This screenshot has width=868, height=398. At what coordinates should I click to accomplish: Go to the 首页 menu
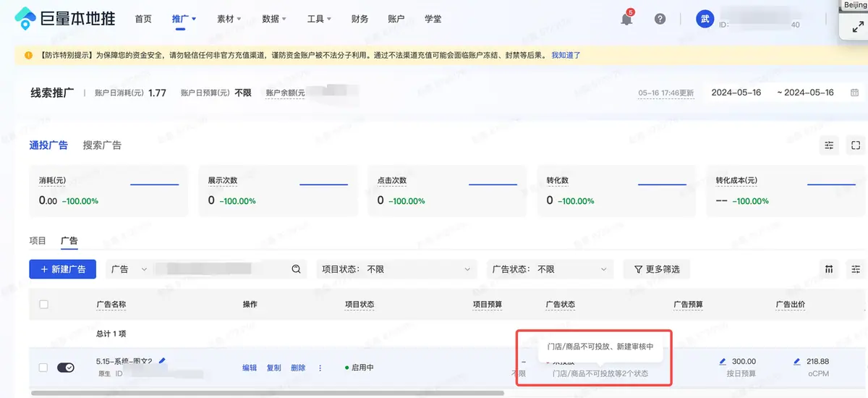(x=143, y=19)
